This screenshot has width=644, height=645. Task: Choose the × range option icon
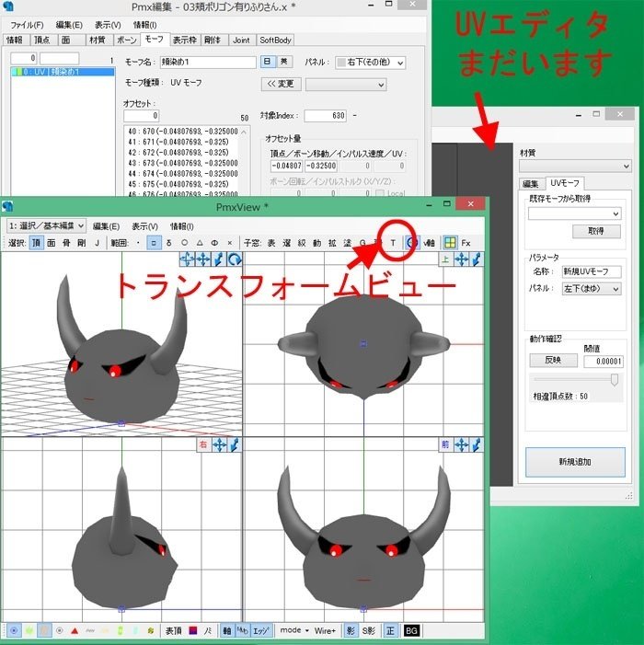point(229,243)
